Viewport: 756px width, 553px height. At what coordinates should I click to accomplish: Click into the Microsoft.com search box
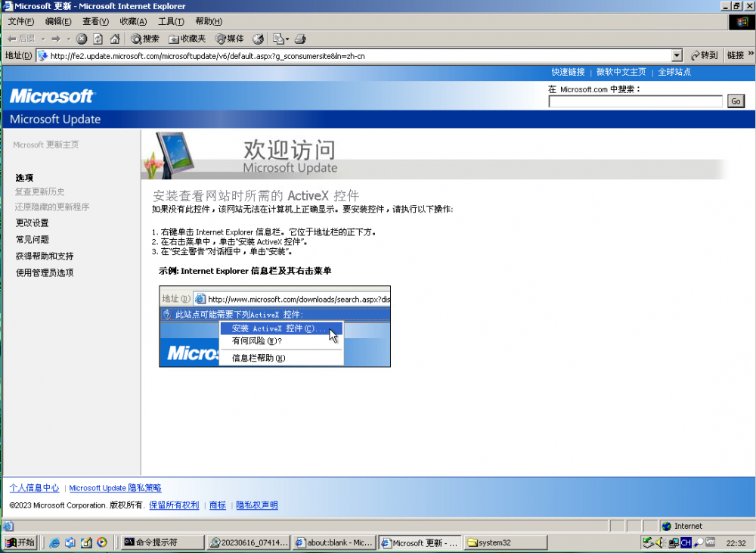point(635,101)
